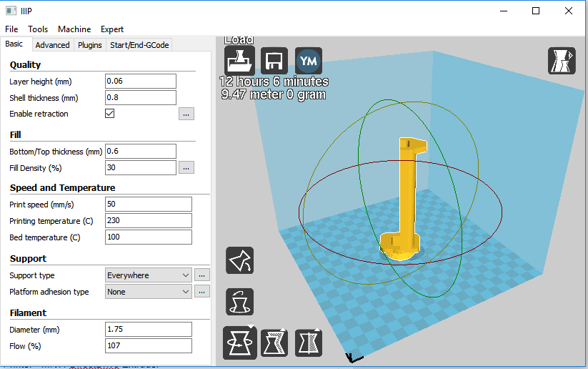Click the Print speed input field
The image size is (588, 369).
click(x=149, y=205)
